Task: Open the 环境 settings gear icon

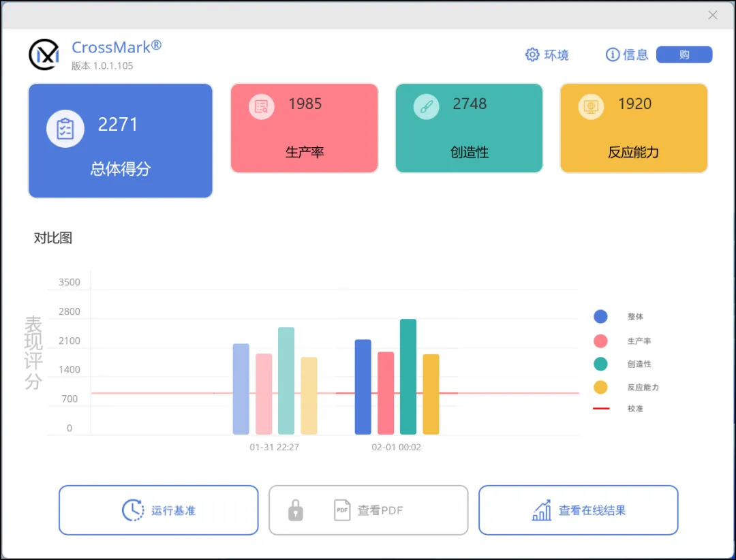Action: [x=532, y=55]
